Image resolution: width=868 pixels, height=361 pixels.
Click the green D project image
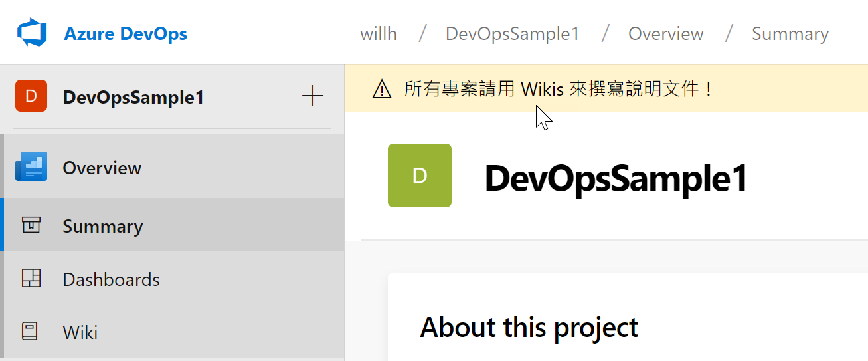point(420,176)
